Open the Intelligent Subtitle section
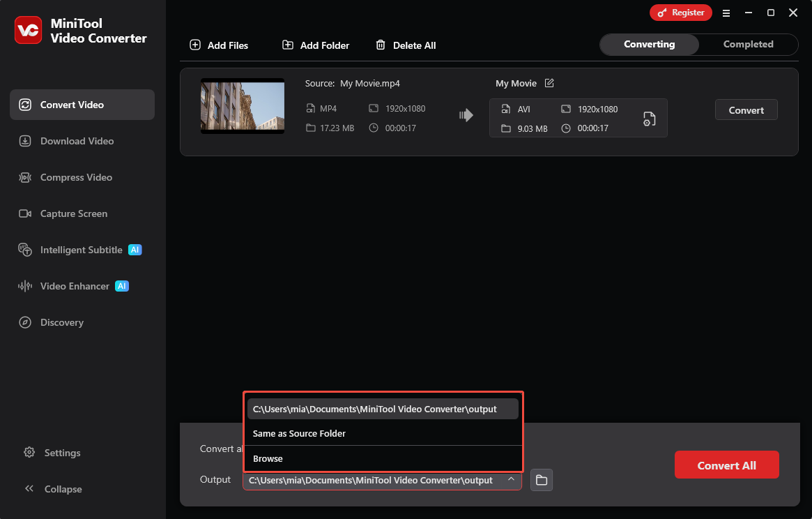 [82, 250]
